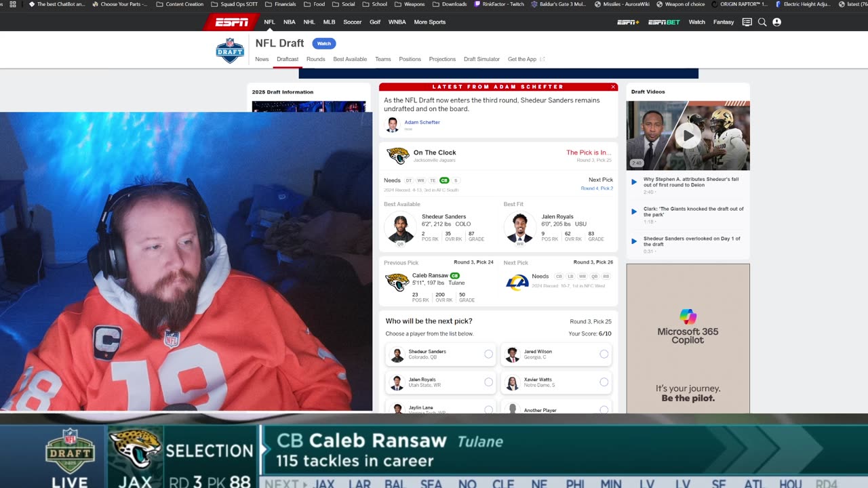The image size is (868, 488).
Task: Select Jaylin Lane as next pick
Action: (488, 410)
